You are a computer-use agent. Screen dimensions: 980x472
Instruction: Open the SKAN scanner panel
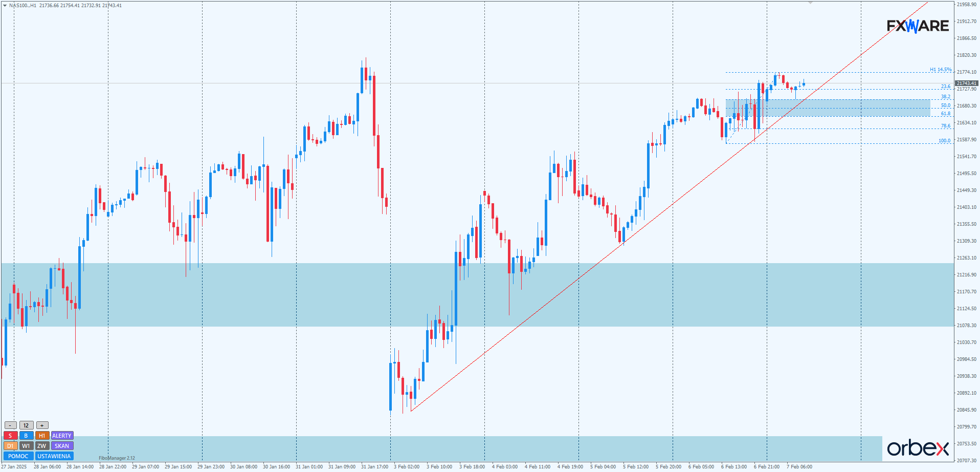tap(62, 446)
